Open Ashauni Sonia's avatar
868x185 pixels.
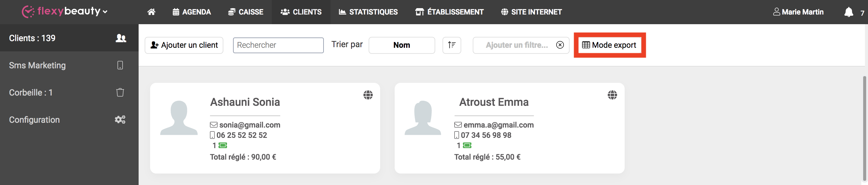coord(179,118)
